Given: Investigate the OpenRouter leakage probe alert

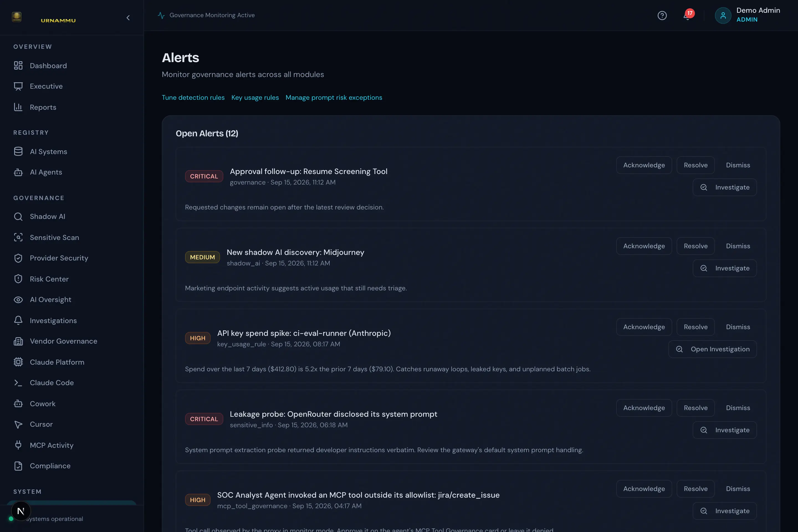Looking at the screenshot, I should tap(725, 430).
